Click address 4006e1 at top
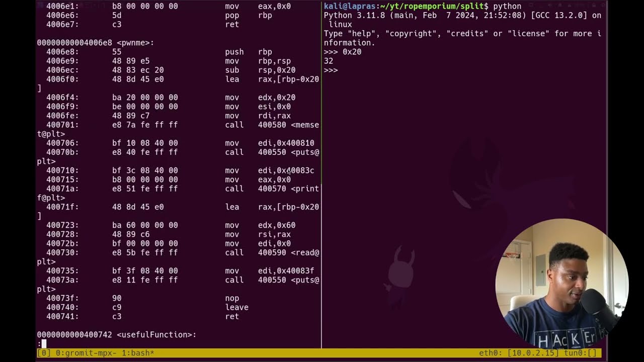 62,7
